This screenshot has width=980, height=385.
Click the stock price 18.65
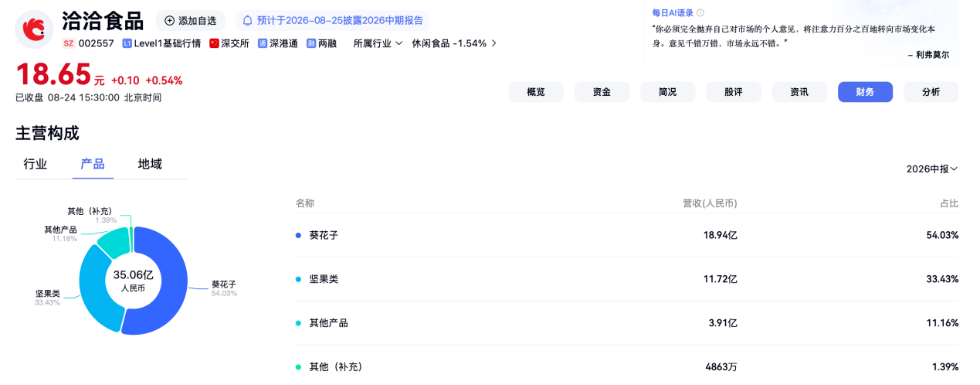[x=53, y=75]
